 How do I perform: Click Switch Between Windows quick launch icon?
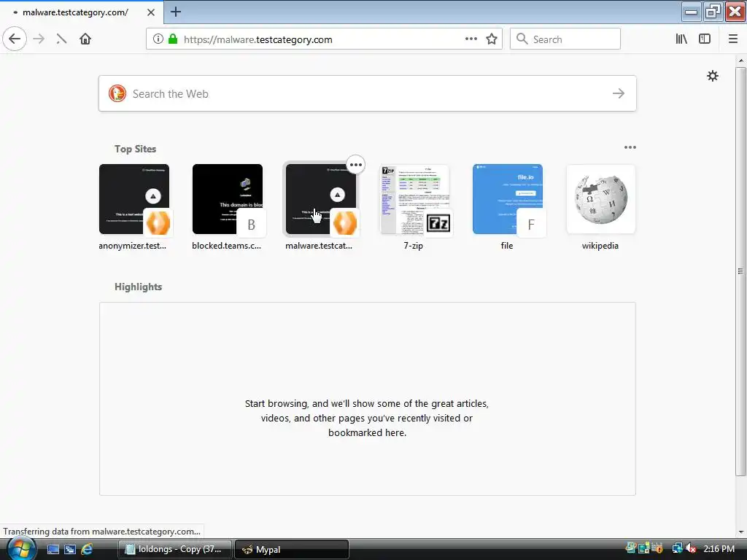pyautogui.click(x=70, y=549)
